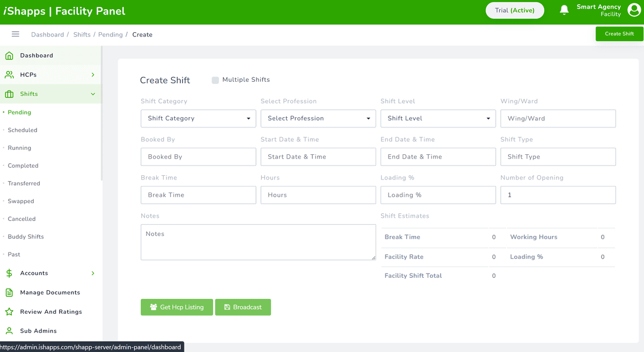Select Cancelled in the Shifts submenu
The height and width of the screenshot is (352, 644).
(21, 219)
